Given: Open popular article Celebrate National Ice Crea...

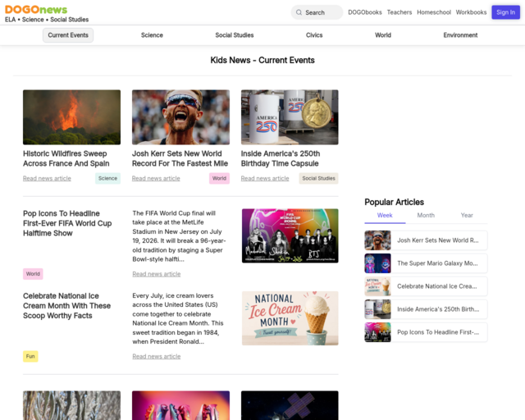Looking at the screenshot, I should pyautogui.click(x=437, y=286).
